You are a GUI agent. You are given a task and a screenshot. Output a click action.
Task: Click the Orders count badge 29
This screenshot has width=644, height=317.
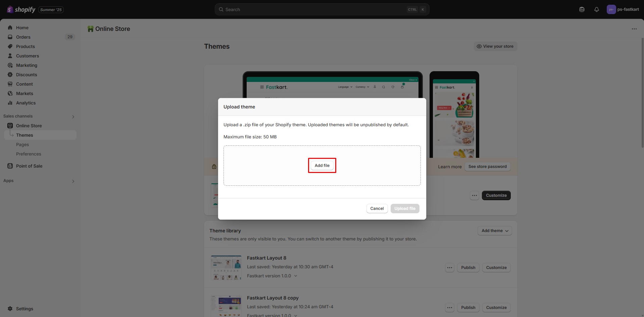click(x=70, y=37)
